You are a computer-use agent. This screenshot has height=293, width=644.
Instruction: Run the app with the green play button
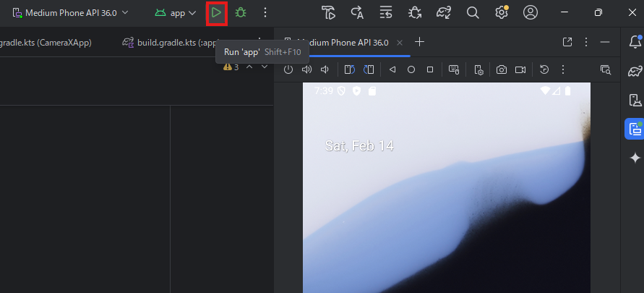216,13
